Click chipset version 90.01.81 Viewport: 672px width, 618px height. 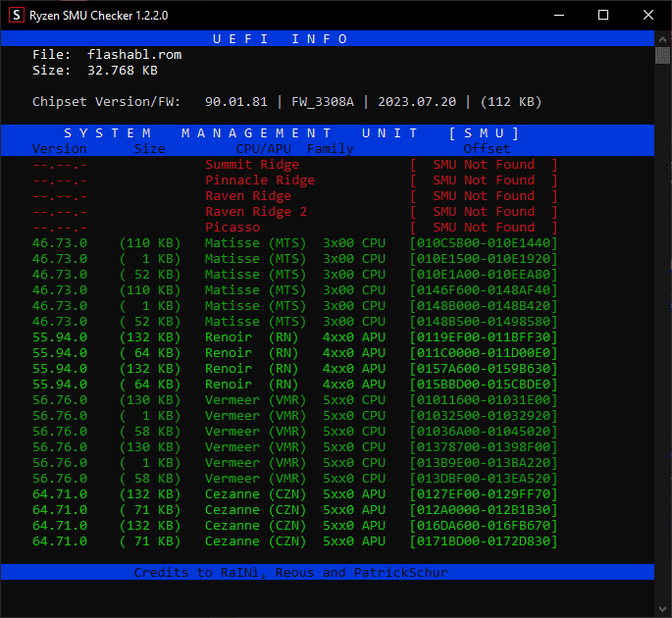[x=236, y=102]
